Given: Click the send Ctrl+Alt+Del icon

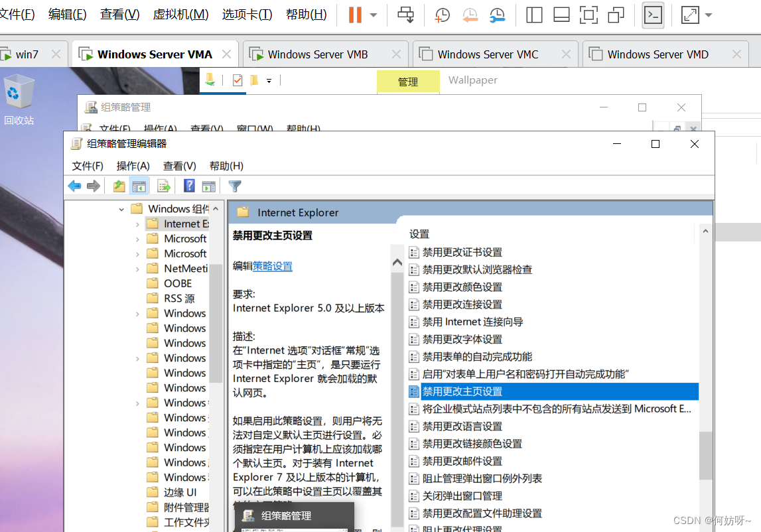Looking at the screenshot, I should 405,15.
